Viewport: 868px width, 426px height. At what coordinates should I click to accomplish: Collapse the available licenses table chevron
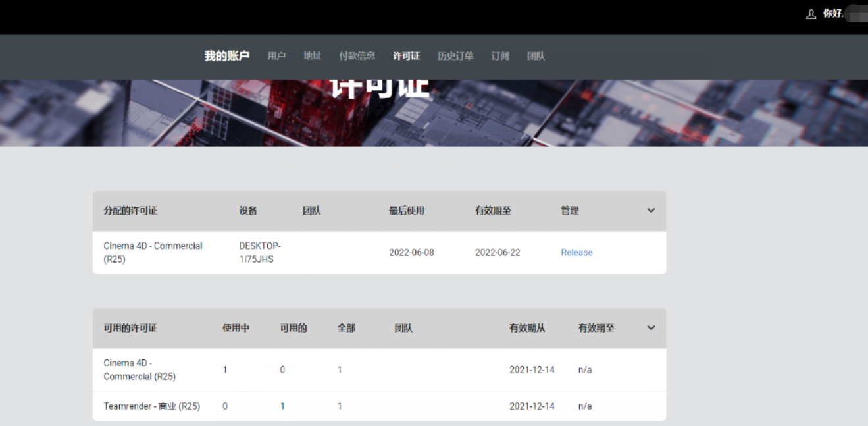650,328
